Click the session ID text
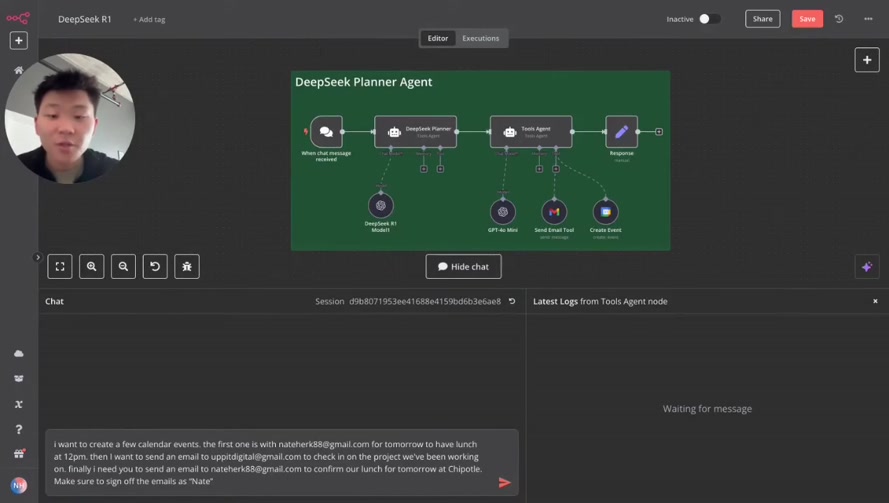889x503 pixels. coord(425,301)
